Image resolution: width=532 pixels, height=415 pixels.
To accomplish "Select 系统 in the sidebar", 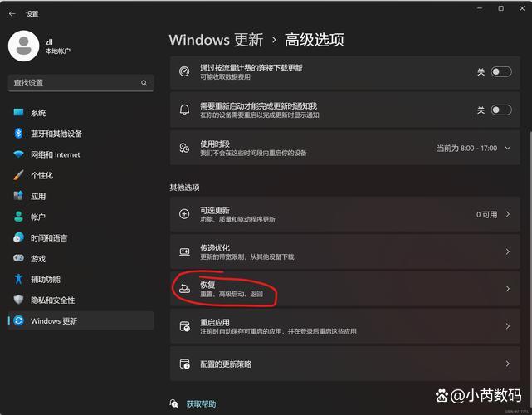I will coord(81,113).
